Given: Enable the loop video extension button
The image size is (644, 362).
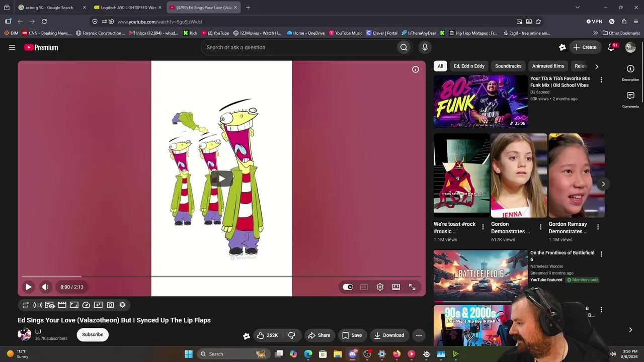Looking at the screenshot, I should (x=26, y=305).
